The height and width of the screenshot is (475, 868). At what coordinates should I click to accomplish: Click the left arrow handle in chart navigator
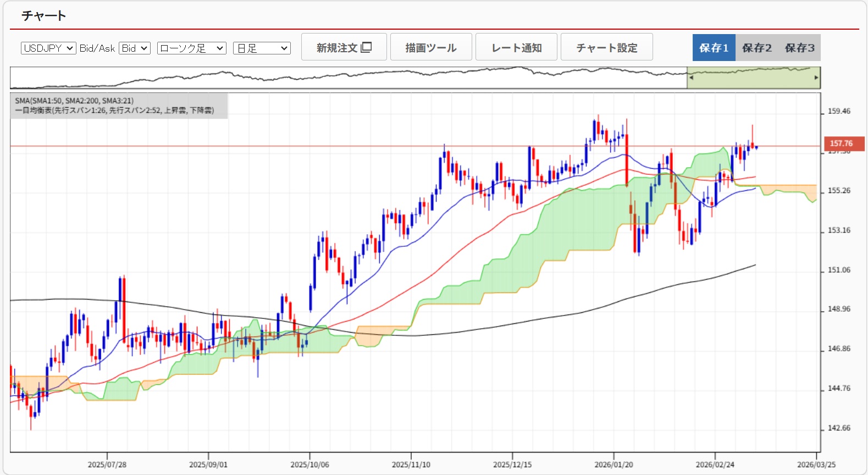[691, 78]
